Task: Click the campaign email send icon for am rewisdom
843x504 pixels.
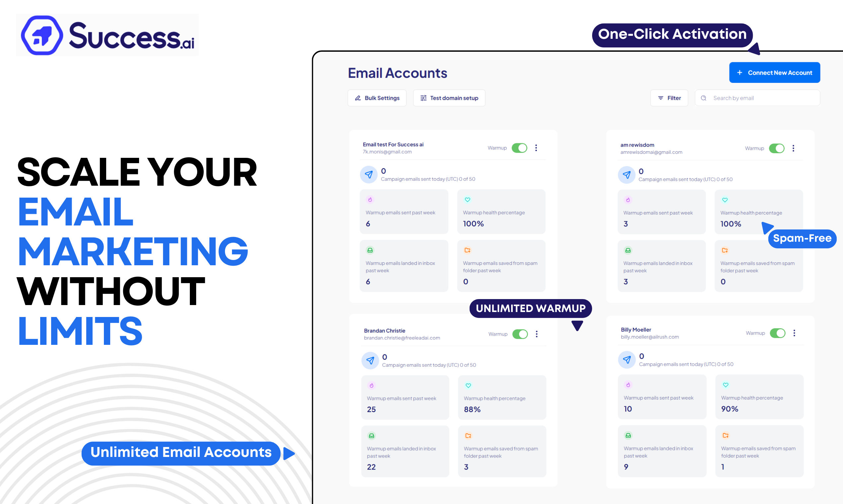Action: [627, 175]
